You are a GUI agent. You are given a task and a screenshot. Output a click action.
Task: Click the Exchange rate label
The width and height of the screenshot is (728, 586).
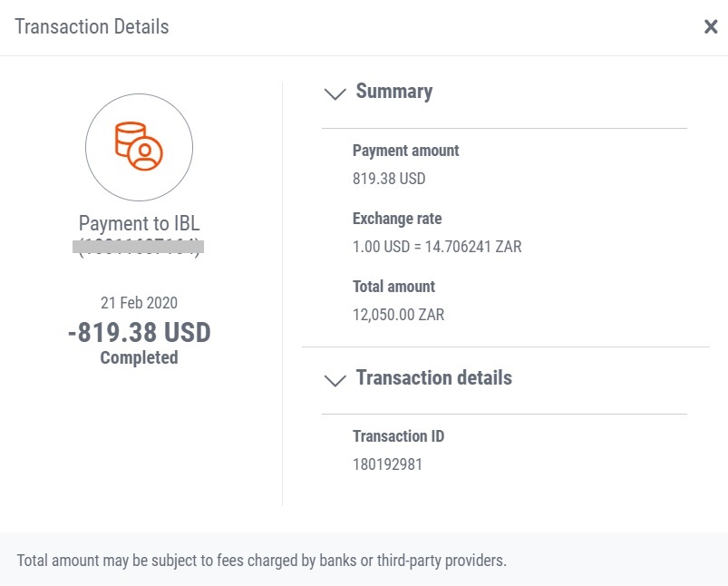[397, 219]
